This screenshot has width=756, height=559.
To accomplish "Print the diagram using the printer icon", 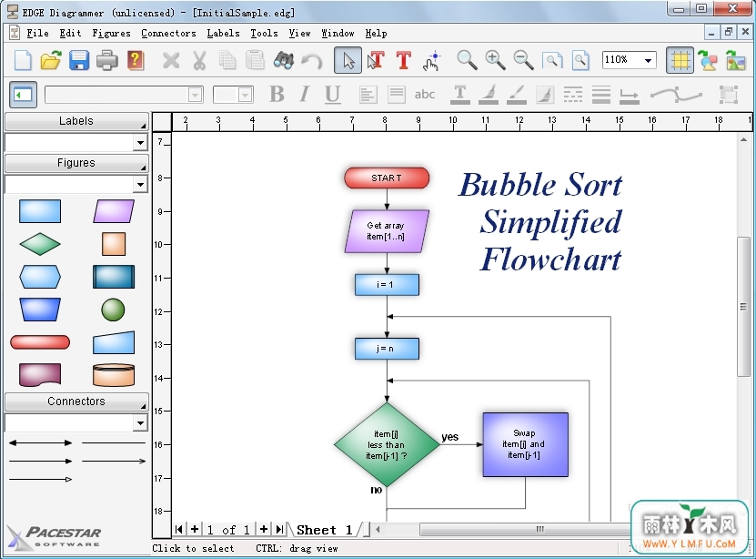I will (106, 61).
